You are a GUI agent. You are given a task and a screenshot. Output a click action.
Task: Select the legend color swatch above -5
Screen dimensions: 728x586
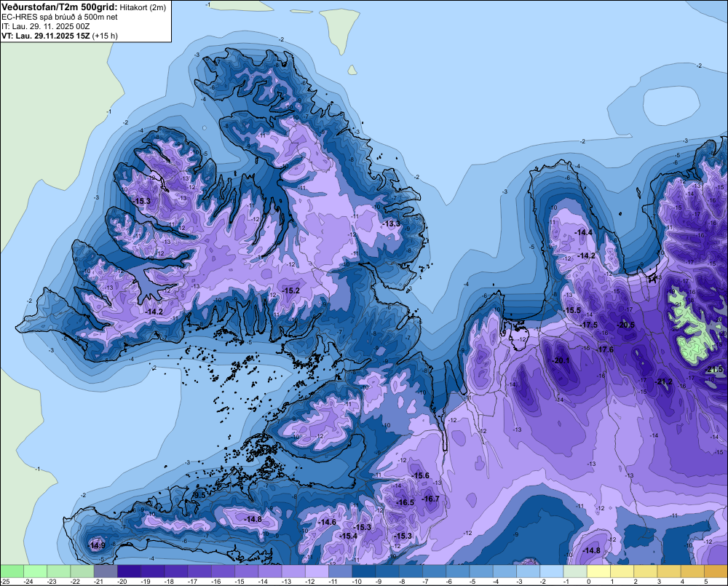[x=481, y=571]
